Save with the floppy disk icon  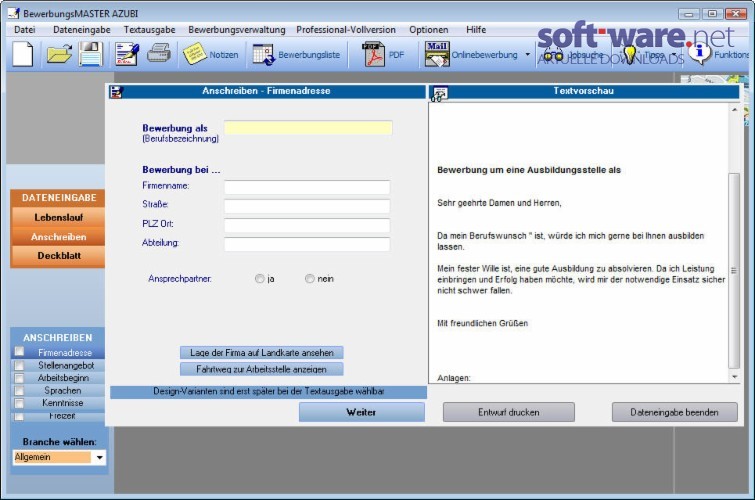coord(91,54)
